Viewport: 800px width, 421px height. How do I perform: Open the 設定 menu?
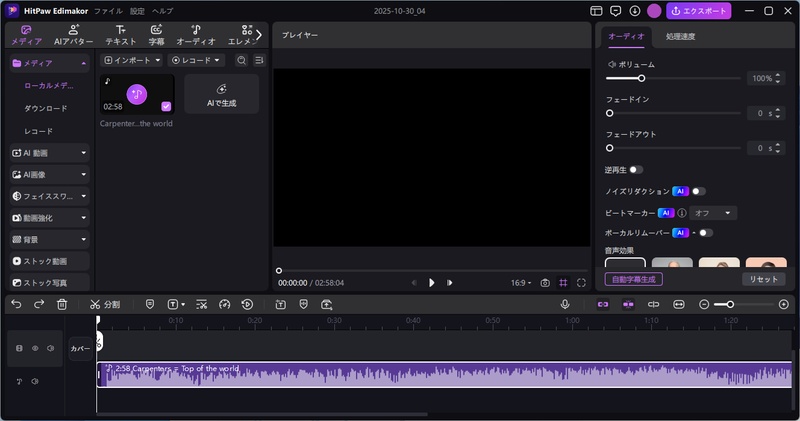coord(137,11)
